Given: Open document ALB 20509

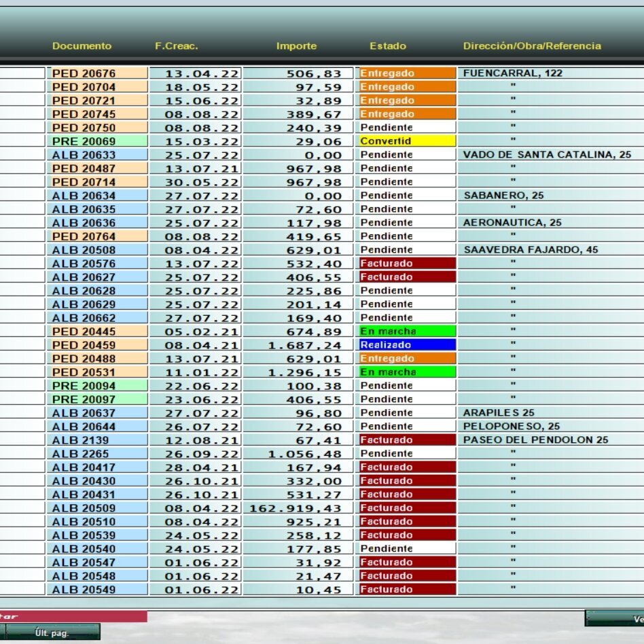Looking at the screenshot, I should point(97,508).
